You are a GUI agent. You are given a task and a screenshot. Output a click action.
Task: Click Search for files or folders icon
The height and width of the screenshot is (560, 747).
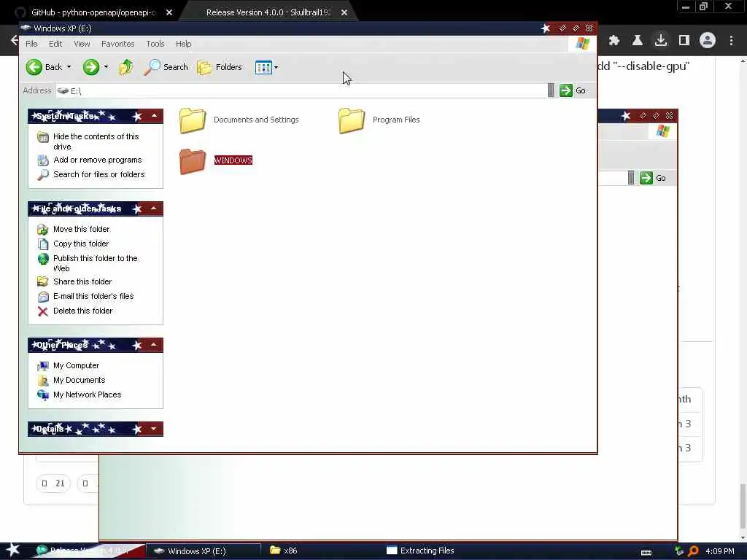43,175
